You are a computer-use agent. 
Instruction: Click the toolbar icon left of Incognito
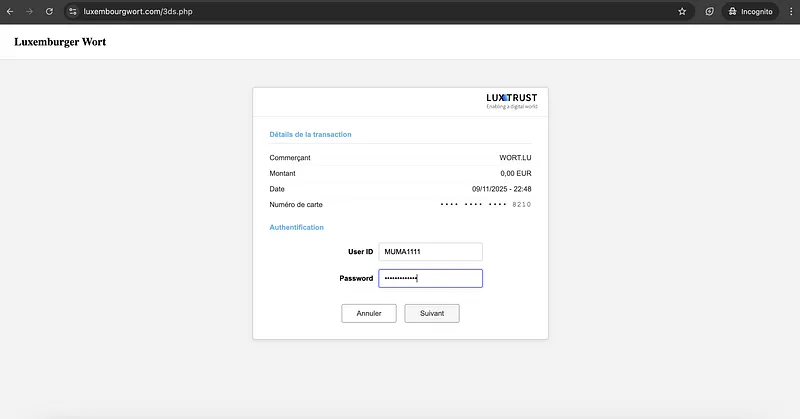[709, 11]
